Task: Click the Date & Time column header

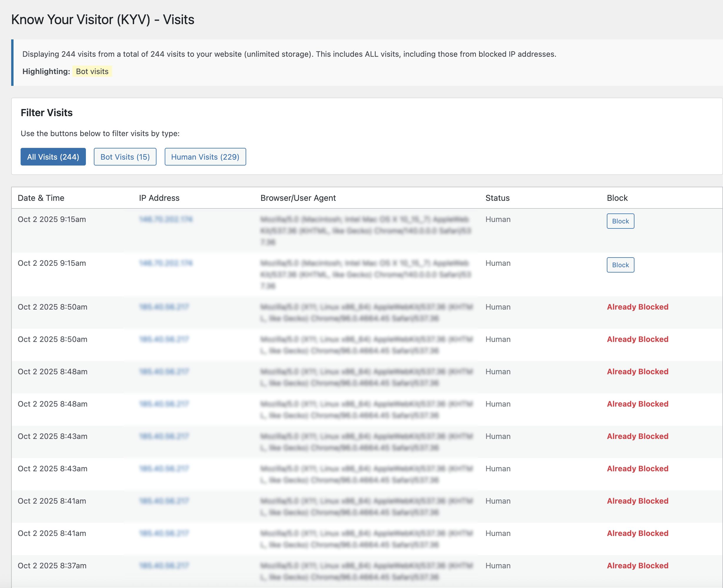Action: pos(41,198)
